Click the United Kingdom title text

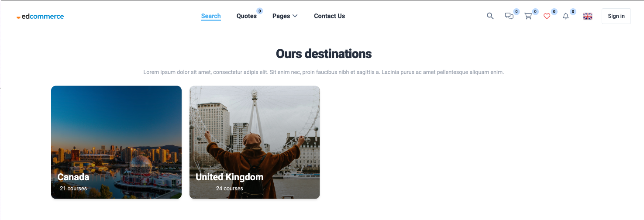[x=230, y=177]
